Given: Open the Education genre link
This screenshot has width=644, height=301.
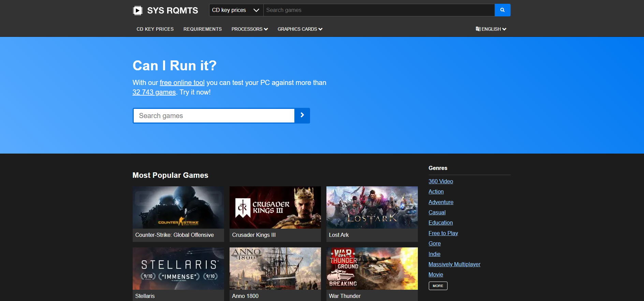Looking at the screenshot, I should coord(441,223).
